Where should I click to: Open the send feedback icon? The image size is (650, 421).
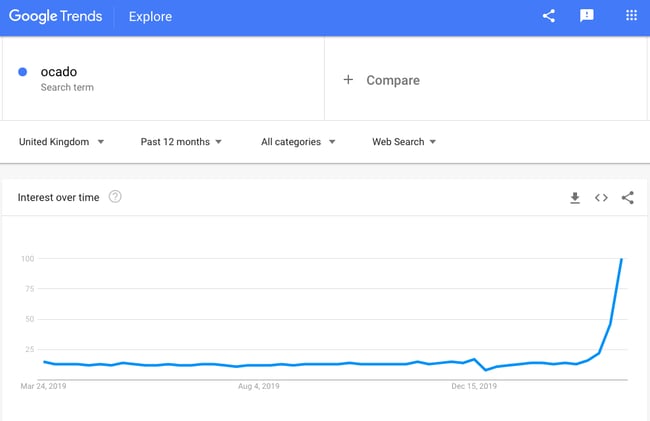[587, 16]
